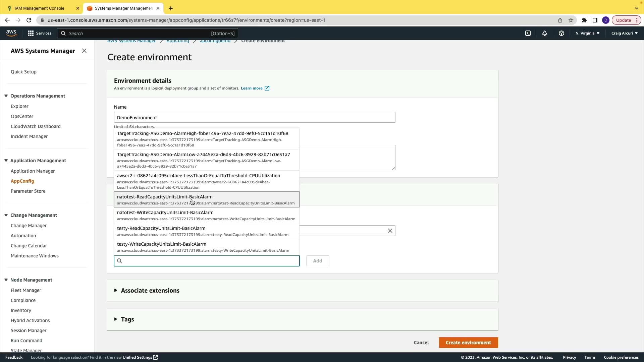Click the help question mark icon
Screen dimensions: 644x362
(x=561, y=33)
